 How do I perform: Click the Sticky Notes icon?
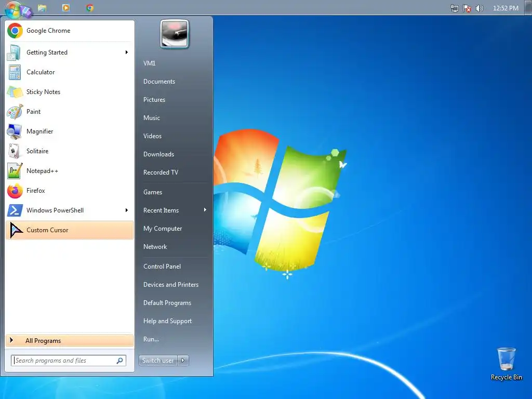pos(15,92)
